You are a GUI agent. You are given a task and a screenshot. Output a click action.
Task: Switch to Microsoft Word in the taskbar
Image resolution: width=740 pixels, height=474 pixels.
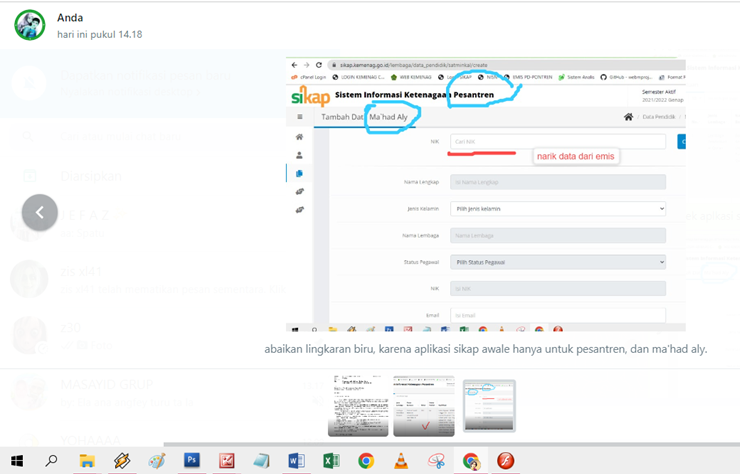click(296, 461)
